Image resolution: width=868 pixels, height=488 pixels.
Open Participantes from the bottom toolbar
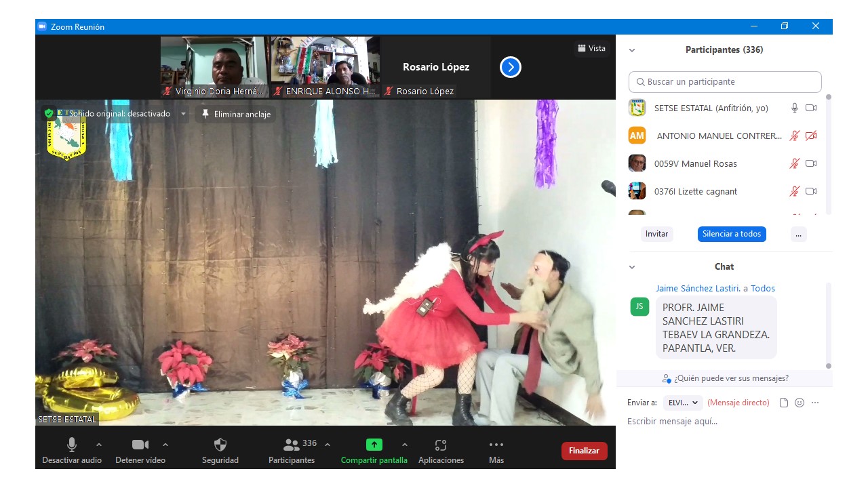point(292,445)
